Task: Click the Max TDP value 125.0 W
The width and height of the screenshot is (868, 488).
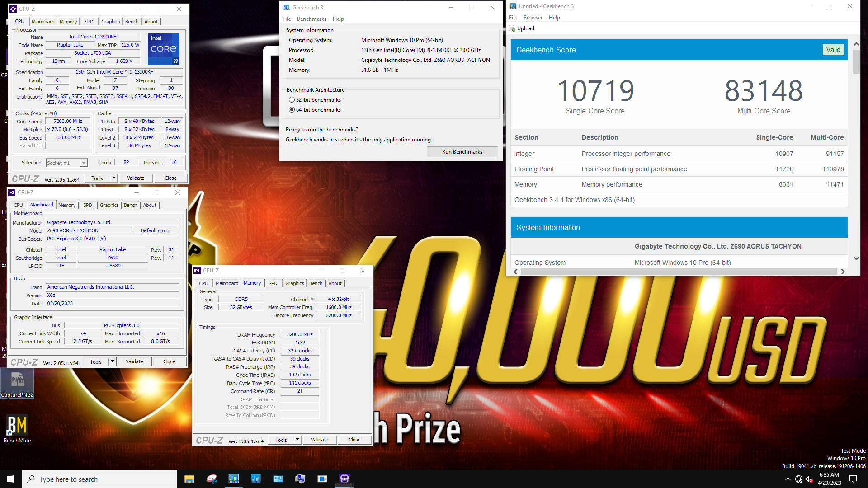Action: [x=130, y=45]
